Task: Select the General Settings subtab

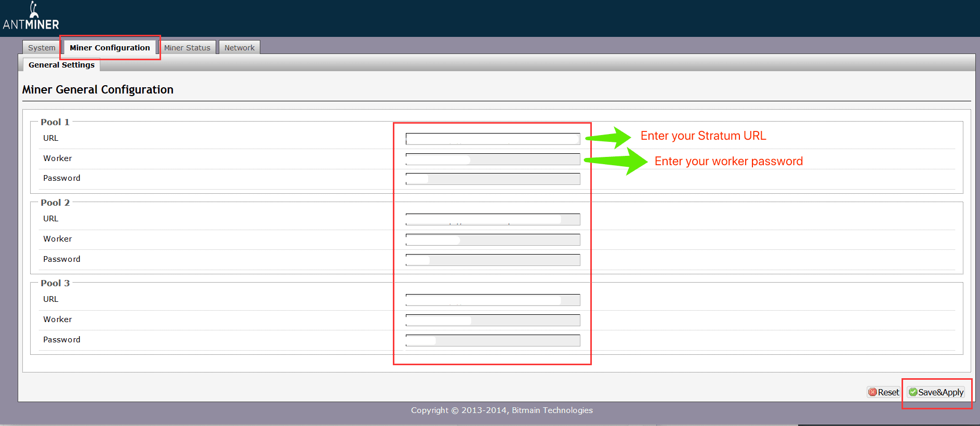Action: 61,65
